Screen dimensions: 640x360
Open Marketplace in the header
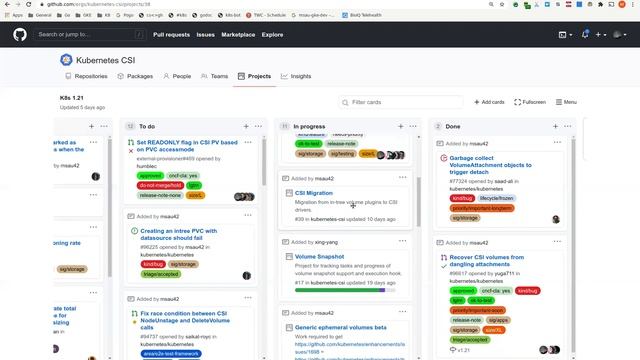[238, 35]
